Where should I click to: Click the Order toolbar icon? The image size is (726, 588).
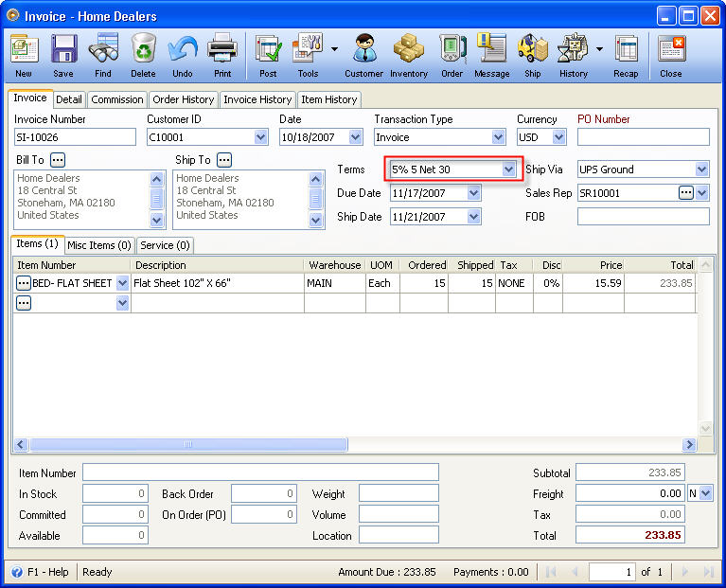coord(452,56)
